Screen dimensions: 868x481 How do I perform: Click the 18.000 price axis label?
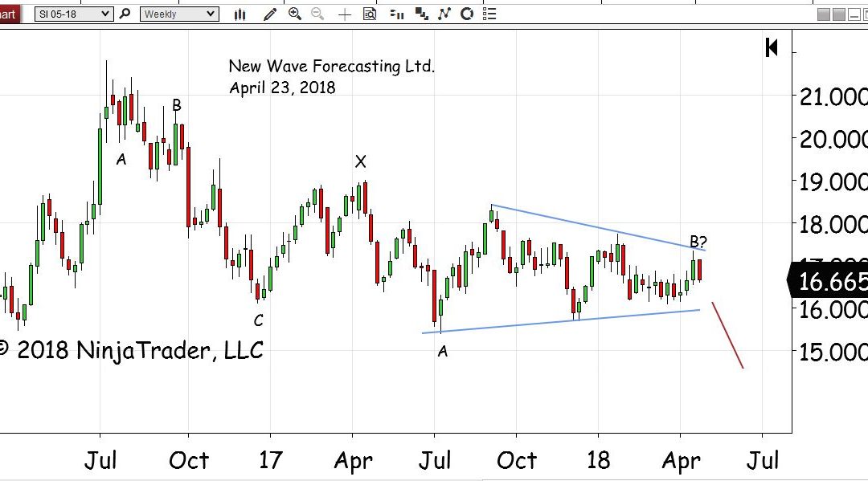pyautogui.click(x=833, y=225)
